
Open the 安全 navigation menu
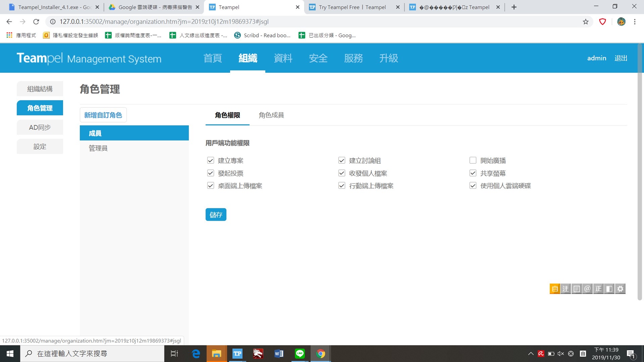tap(318, 58)
